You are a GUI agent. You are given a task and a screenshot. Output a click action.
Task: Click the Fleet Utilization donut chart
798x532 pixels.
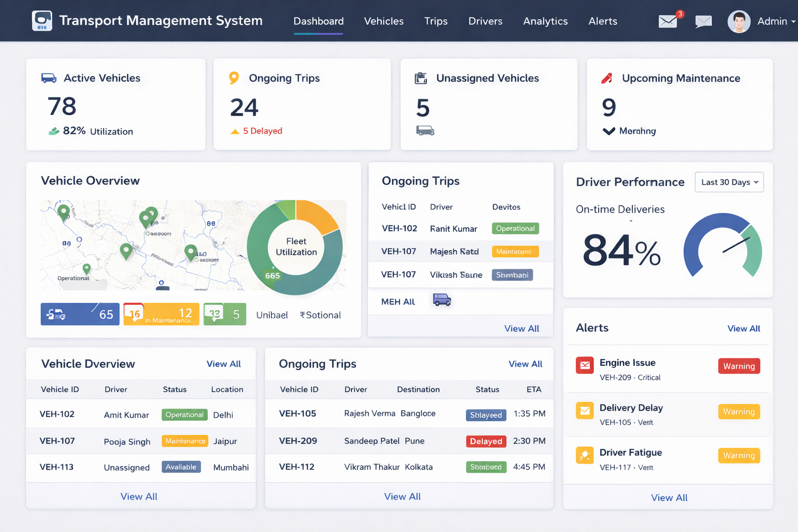pos(296,247)
